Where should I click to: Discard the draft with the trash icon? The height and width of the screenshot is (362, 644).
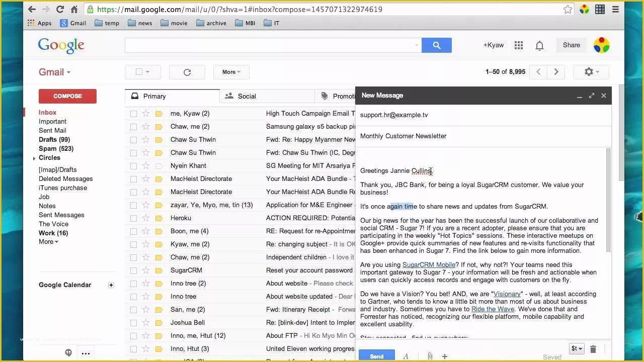click(x=593, y=349)
